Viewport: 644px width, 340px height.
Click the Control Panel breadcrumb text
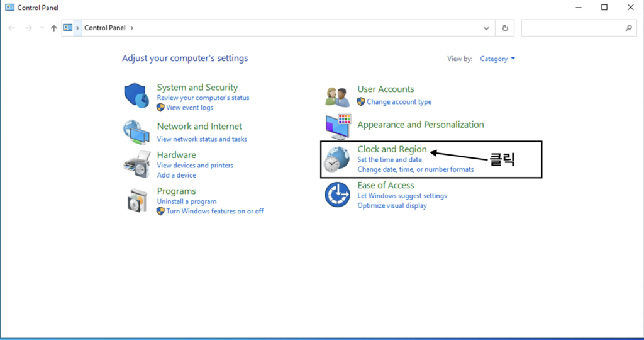point(105,28)
